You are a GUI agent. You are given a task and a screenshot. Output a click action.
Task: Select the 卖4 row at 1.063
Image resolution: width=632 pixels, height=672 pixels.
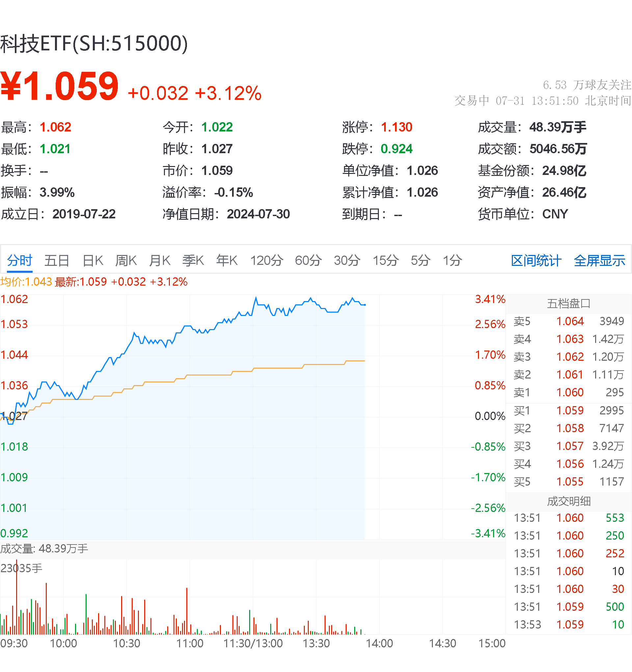(x=568, y=339)
